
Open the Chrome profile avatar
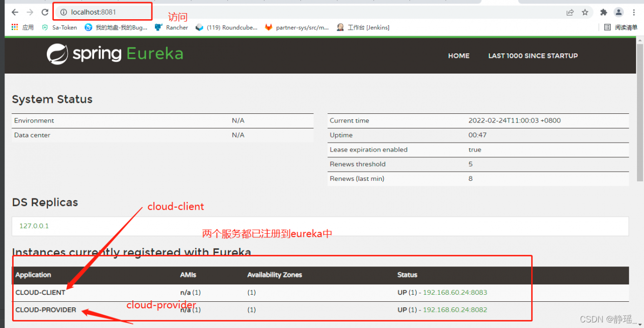pos(619,12)
